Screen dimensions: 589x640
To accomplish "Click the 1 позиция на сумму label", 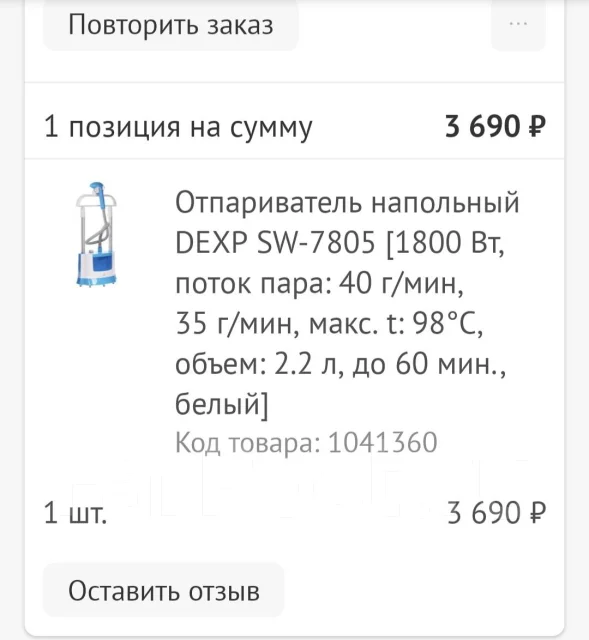I will 178,127.
